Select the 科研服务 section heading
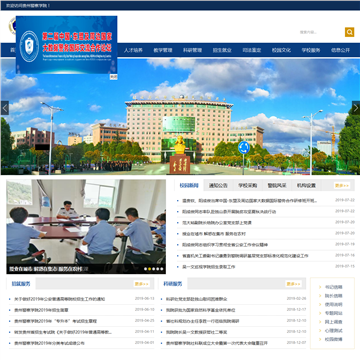360x360 pixels. click(173, 284)
